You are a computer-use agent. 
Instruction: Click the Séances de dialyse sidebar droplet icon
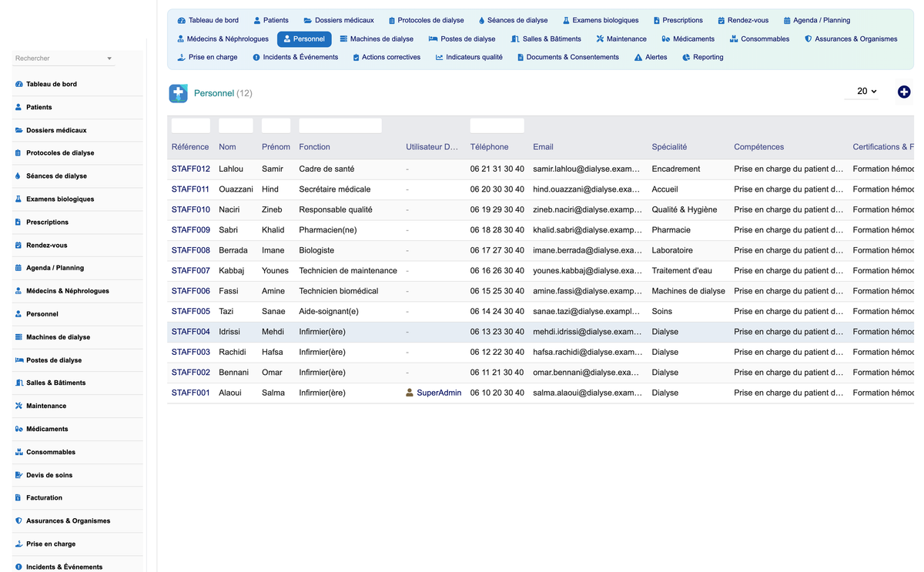pyautogui.click(x=18, y=176)
